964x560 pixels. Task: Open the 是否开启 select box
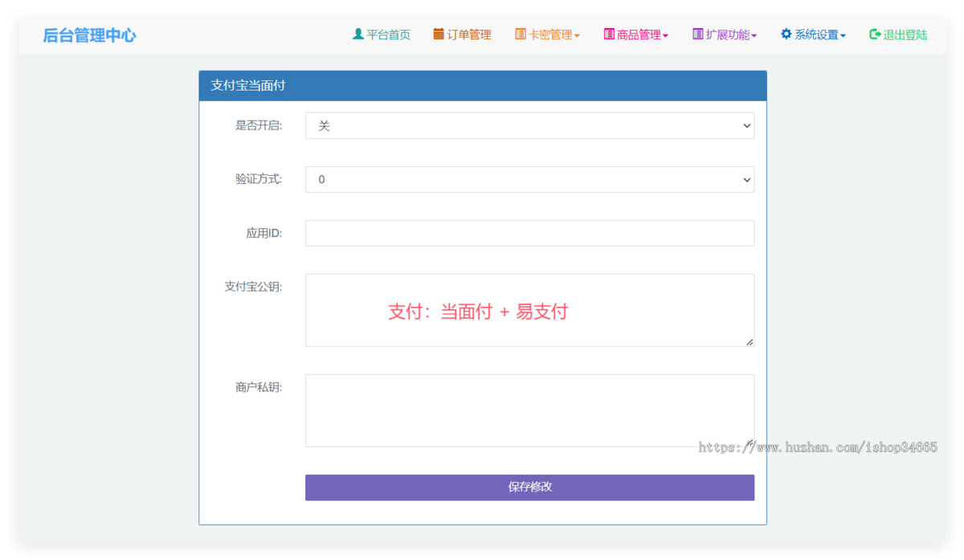(x=529, y=125)
